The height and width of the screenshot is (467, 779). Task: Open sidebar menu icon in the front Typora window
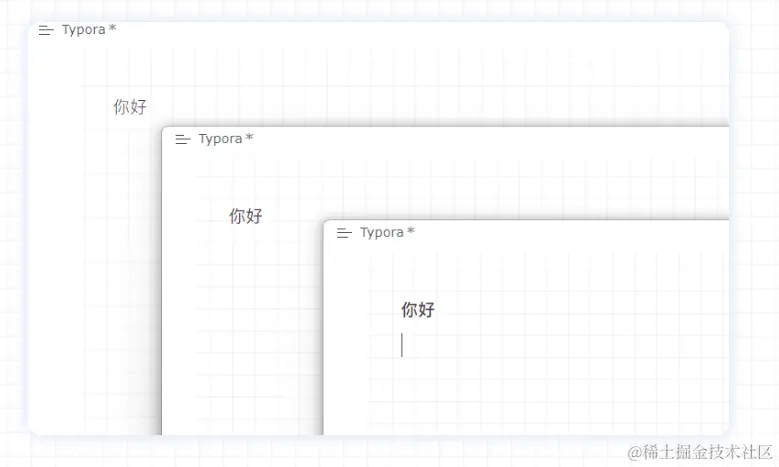point(344,233)
